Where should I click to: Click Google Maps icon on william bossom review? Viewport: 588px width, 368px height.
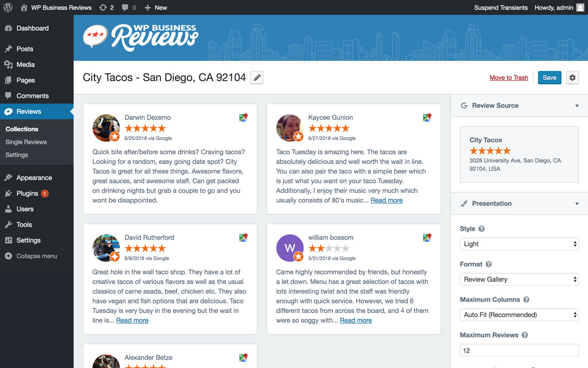coord(427,237)
